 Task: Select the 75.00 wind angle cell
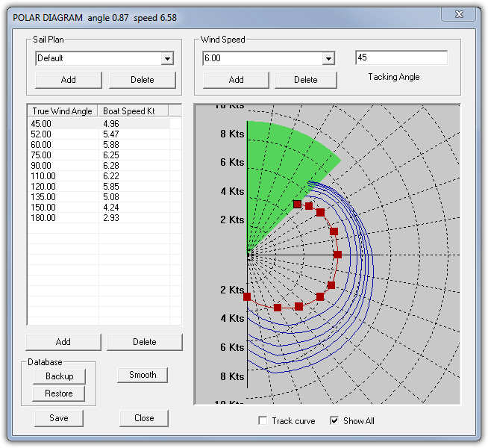(41, 155)
